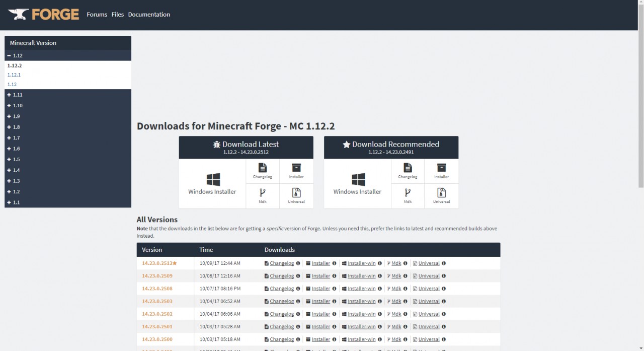Expand the 1.3 version group

68,181
